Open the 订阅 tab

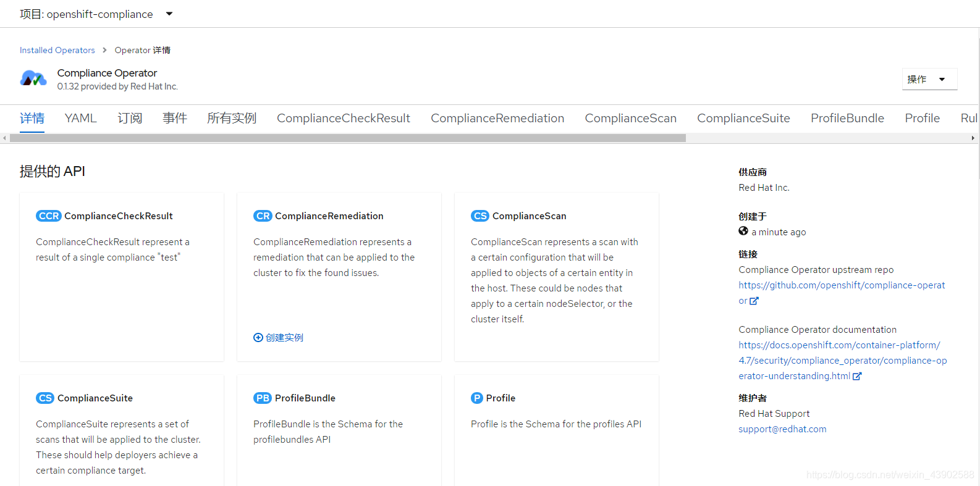130,118
